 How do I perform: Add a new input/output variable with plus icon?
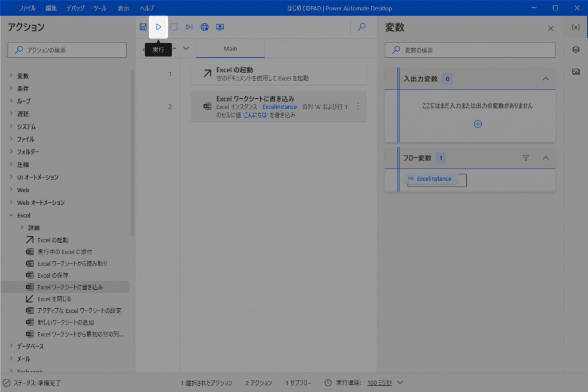(x=478, y=124)
